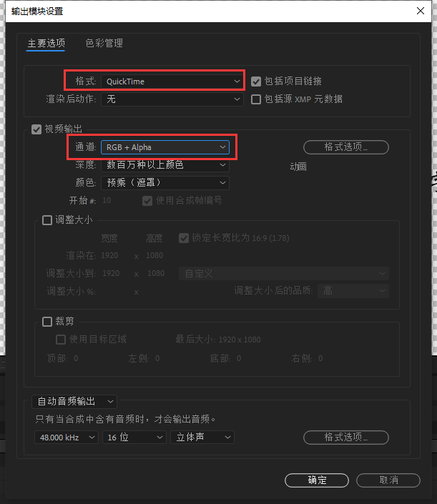Open the 立体声 channel dropdown
Image resolution: width=437 pixels, height=504 pixels.
point(202,437)
